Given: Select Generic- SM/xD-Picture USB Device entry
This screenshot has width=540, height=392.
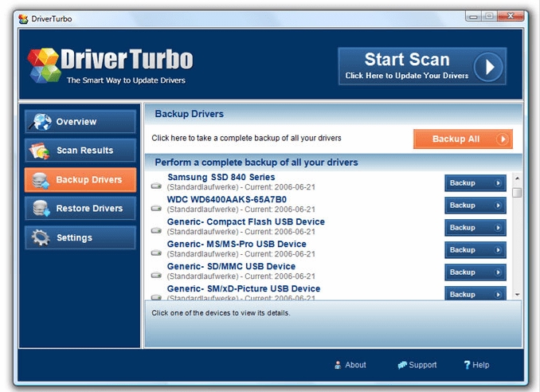Looking at the screenshot, I should [244, 288].
